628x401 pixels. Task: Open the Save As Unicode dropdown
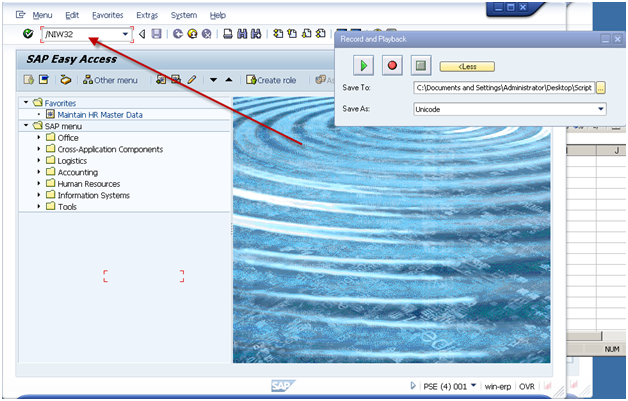click(600, 109)
